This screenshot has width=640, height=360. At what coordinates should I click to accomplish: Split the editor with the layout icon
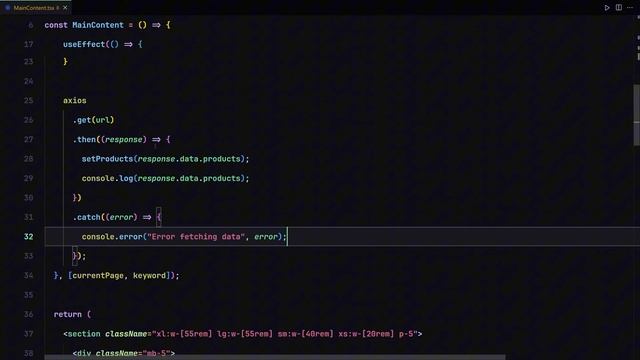[x=619, y=8]
